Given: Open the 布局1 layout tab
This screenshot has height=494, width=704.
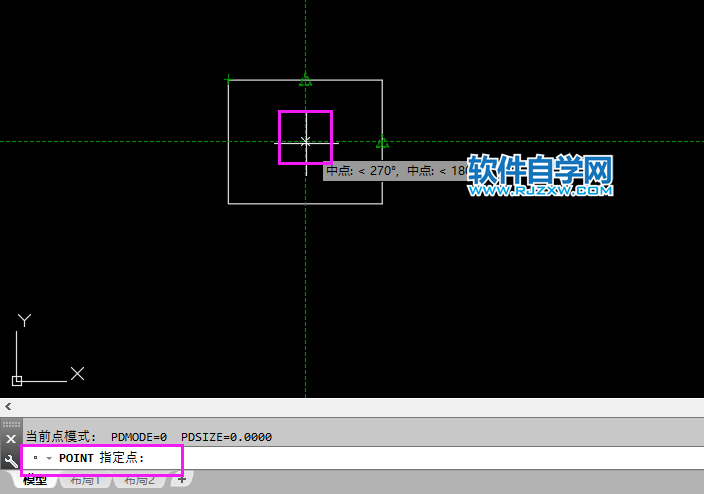Looking at the screenshot, I should coord(86,481).
